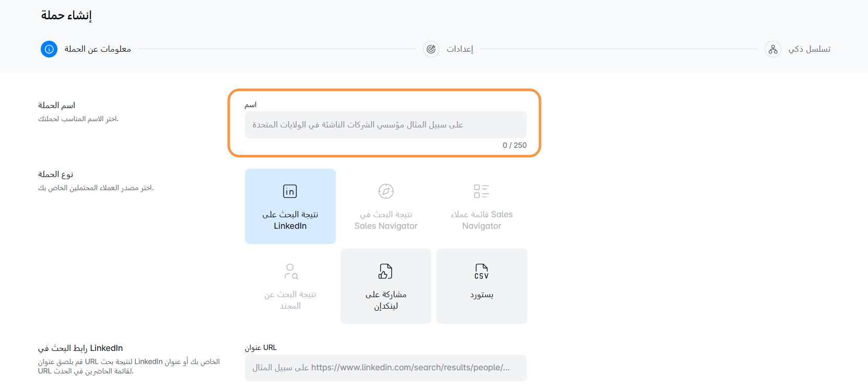868x387 pixels.
Task: Choose 'قائمة عملاء Sales Navigator' option
Action: pos(482,220)
